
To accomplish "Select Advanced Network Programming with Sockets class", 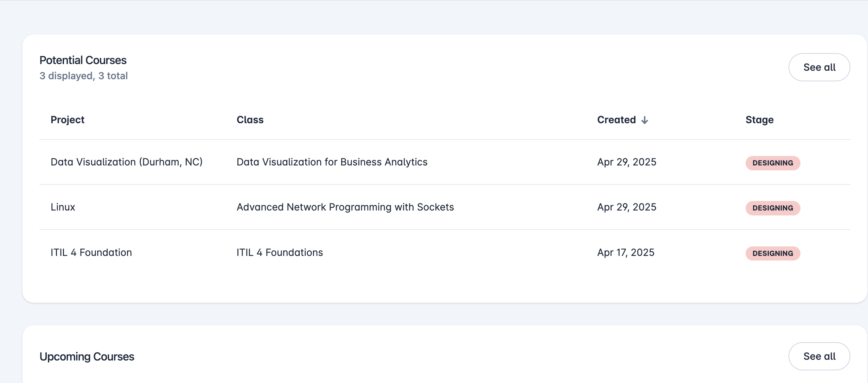I will pos(345,207).
